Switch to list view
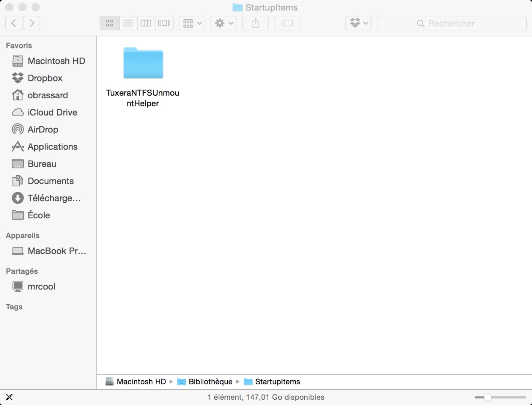This screenshot has height=405, width=532. pyautogui.click(x=128, y=23)
